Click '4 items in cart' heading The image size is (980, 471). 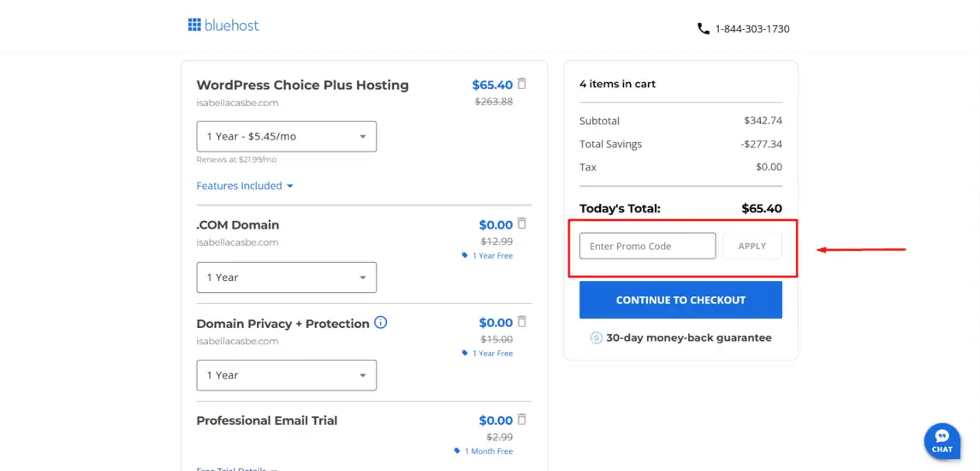pos(617,84)
